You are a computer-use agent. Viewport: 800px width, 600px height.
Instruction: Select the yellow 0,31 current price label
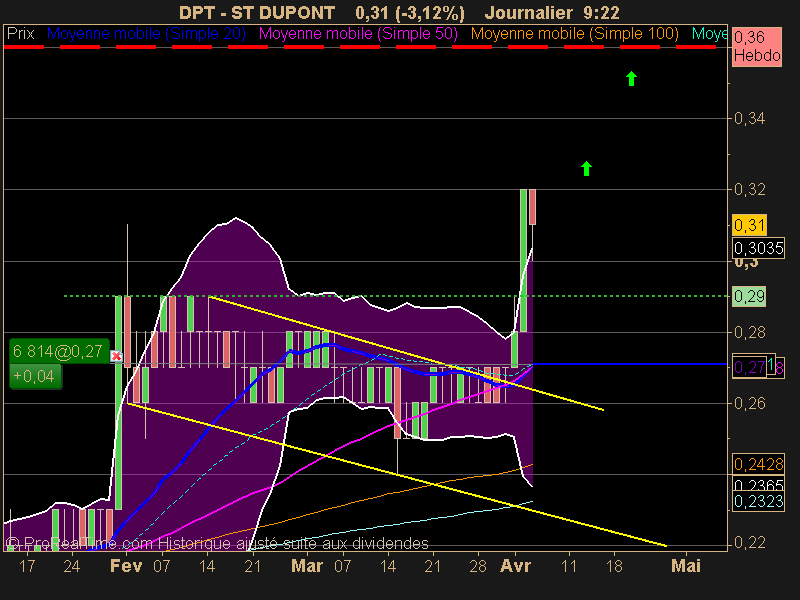point(749,225)
